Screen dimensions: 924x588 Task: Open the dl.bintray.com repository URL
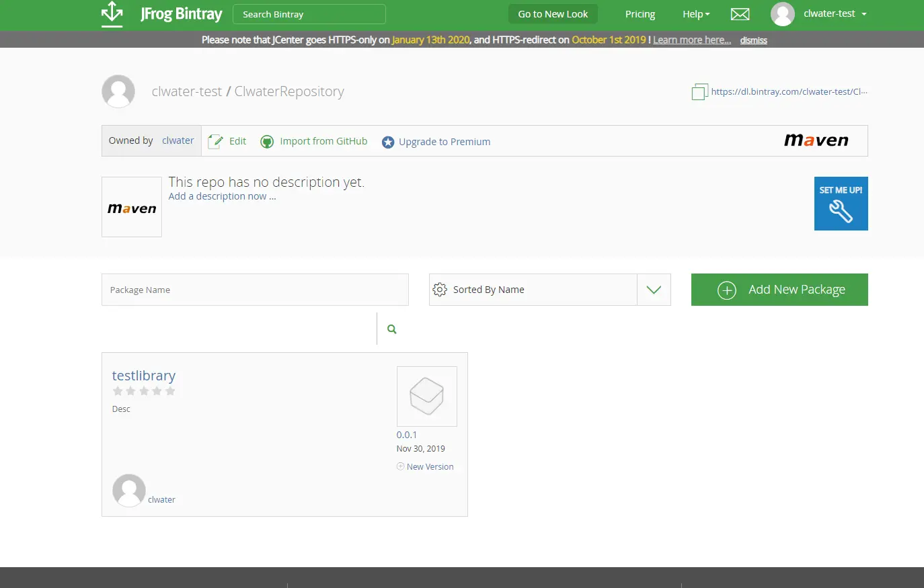coord(790,91)
